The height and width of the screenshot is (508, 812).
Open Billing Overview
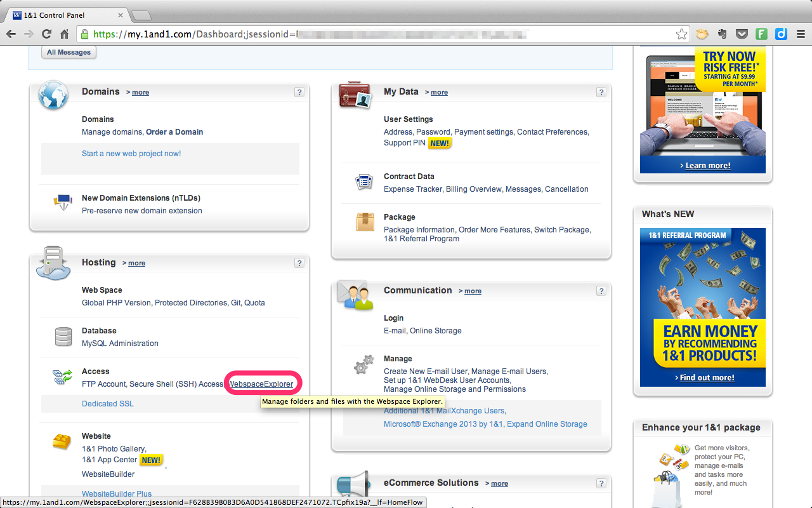[475, 189]
